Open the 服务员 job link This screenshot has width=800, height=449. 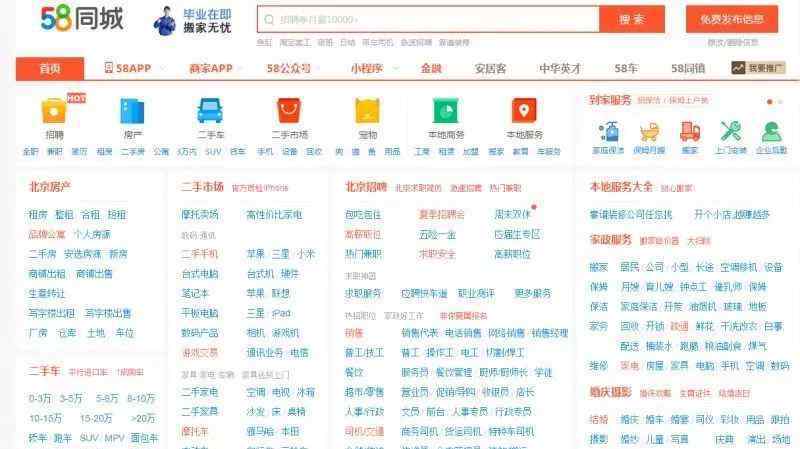(415, 372)
